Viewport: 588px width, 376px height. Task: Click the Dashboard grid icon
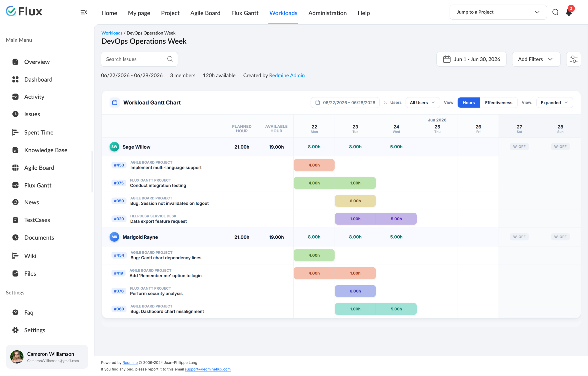pos(15,79)
